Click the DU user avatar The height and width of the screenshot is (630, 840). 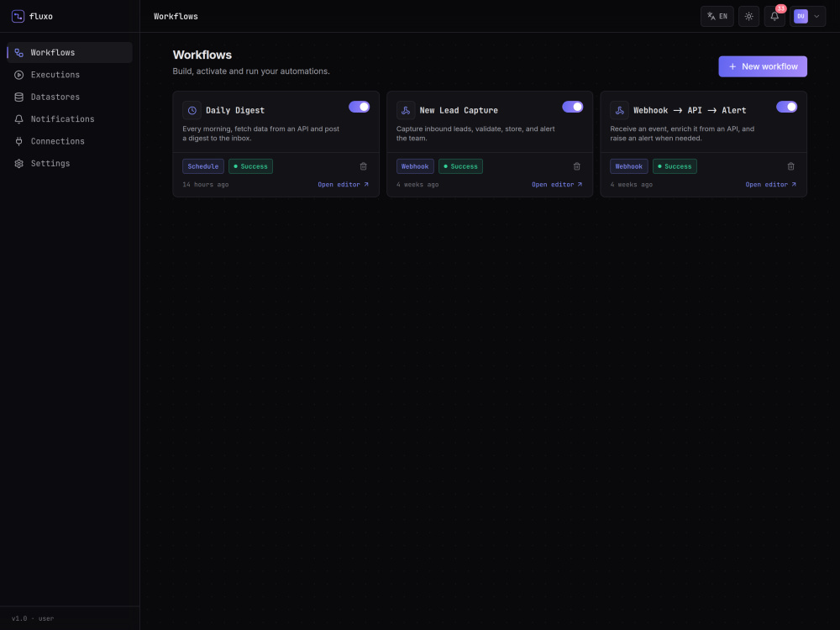coord(801,16)
